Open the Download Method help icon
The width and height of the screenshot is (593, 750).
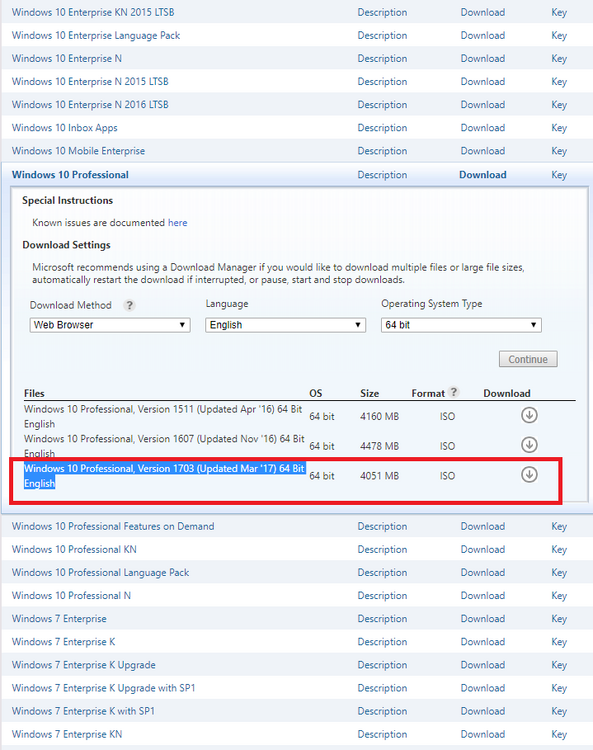point(129,305)
